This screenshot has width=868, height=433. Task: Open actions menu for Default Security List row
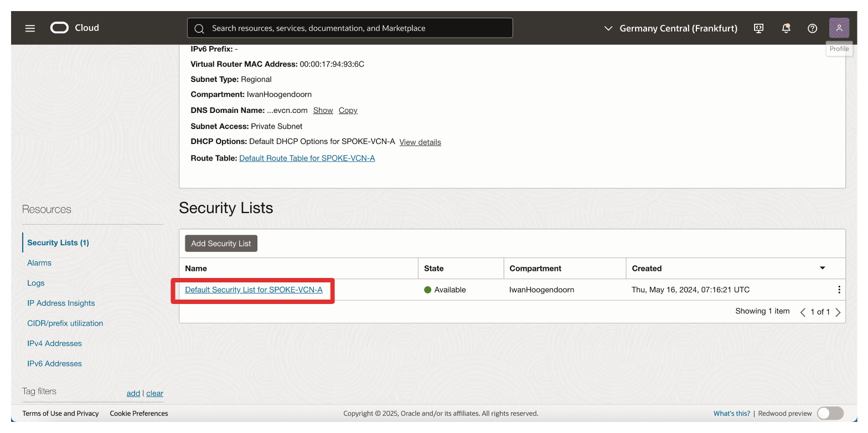[x=839, y=290]
